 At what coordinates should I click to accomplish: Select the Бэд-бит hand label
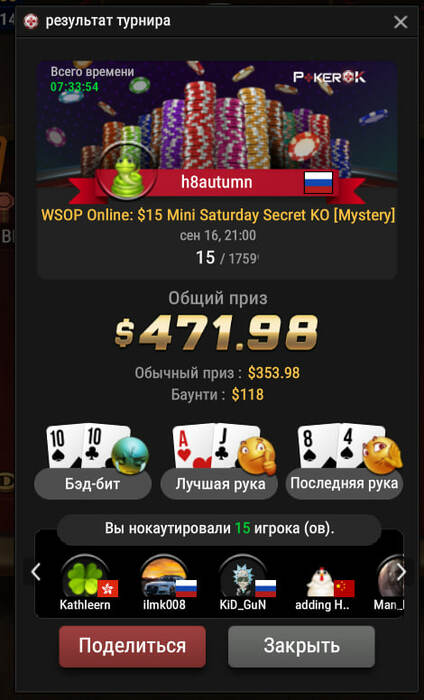click(92, 484)
